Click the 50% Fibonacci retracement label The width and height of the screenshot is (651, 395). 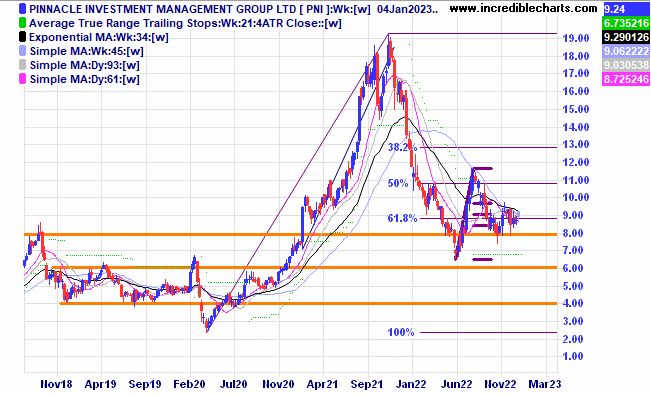click(398, 183)
